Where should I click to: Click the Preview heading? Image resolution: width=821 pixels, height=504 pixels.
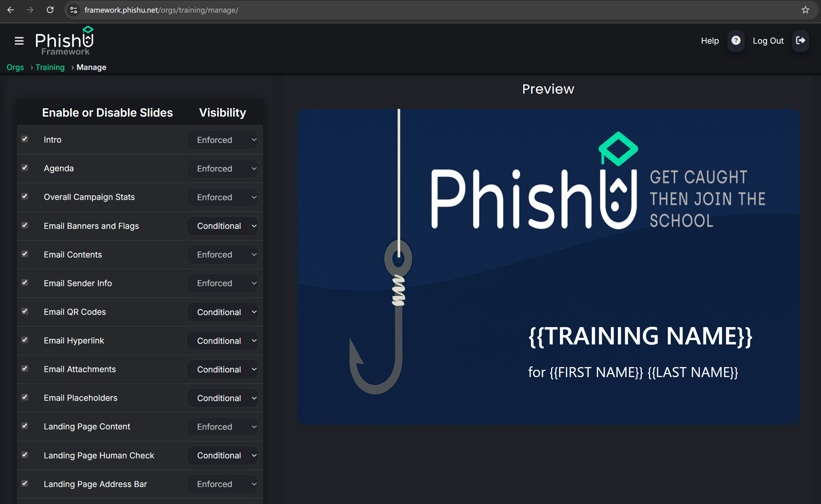coord(548,89)
